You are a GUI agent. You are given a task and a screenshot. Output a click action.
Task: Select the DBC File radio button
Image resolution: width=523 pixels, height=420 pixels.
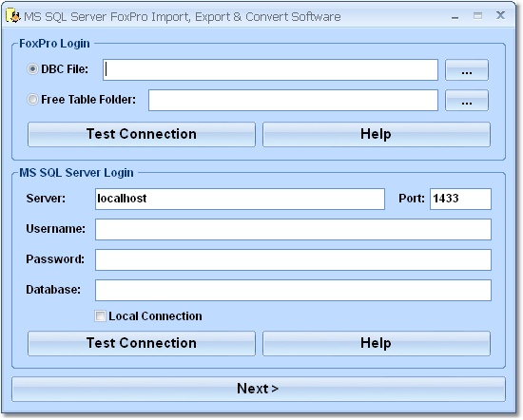pyautogui.click(x=32, y=69)
